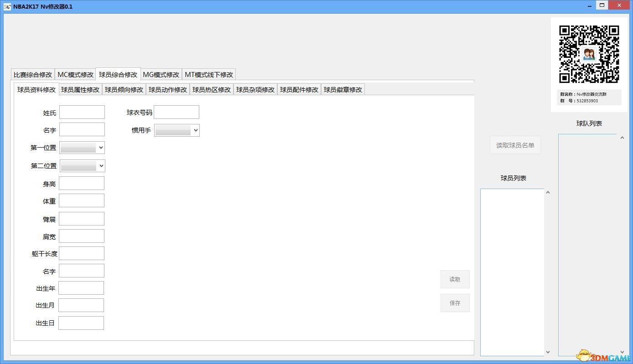Open the 球员徽章修改 sub-tab
The image size is (633, 364).
coord(343,90)
